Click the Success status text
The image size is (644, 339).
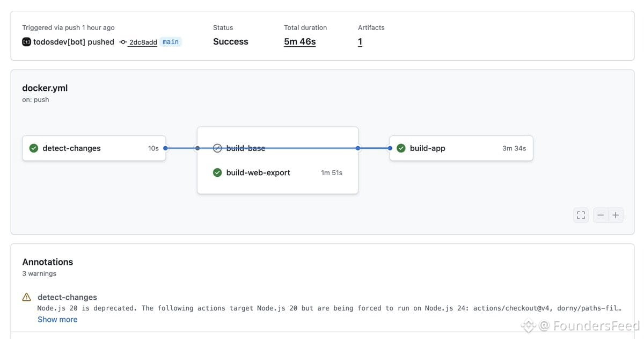click(x=231, y=42)
